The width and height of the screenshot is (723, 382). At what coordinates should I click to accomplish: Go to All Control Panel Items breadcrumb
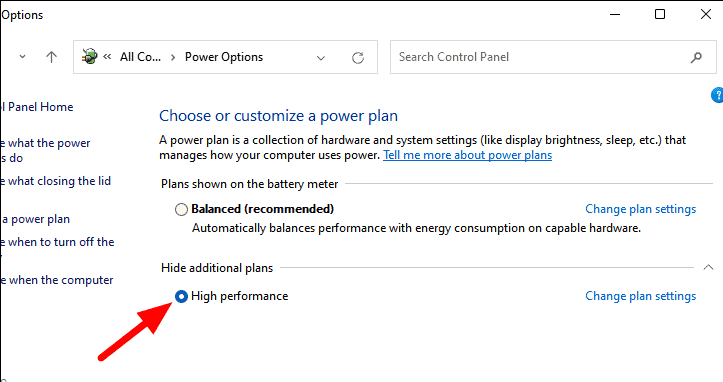(x=140, y=57)
